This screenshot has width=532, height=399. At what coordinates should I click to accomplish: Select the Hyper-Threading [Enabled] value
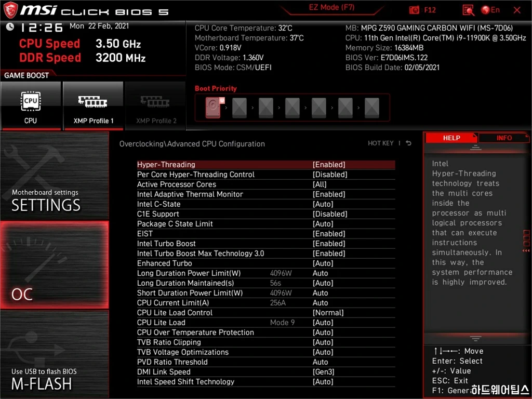pos(329,165)
